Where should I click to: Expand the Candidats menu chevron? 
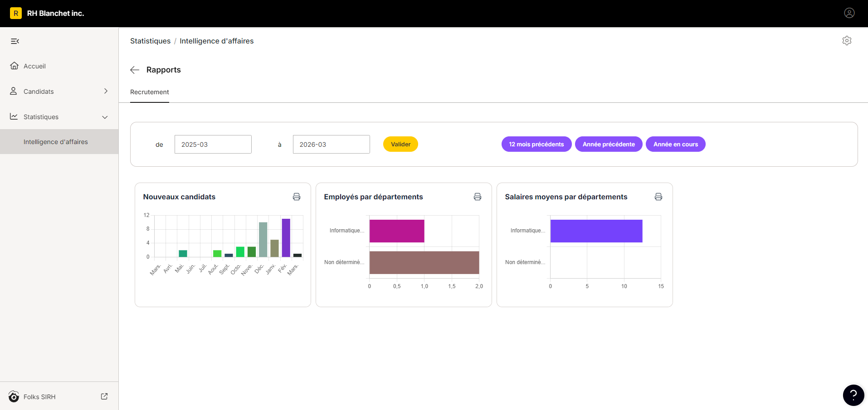coord(106,91)
